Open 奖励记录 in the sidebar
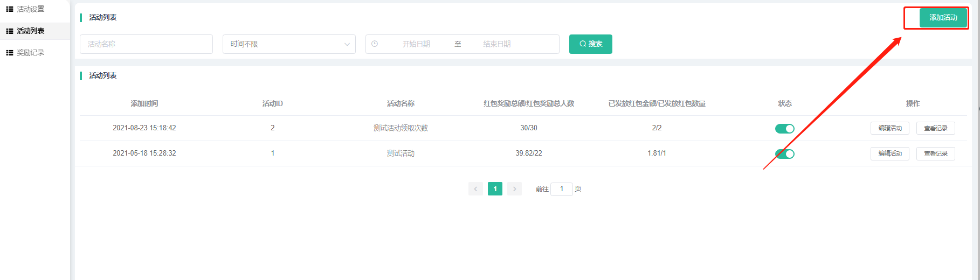 pos(30,53)
